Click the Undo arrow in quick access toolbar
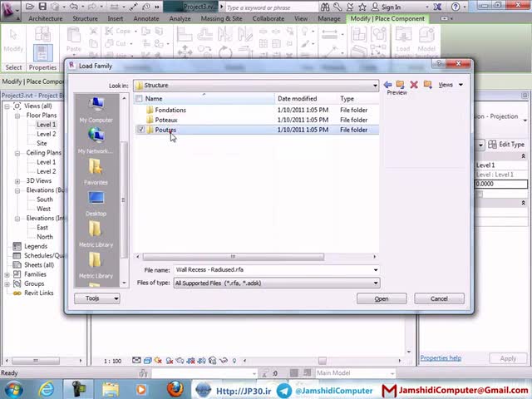The image size is (532, 399). 73,7
